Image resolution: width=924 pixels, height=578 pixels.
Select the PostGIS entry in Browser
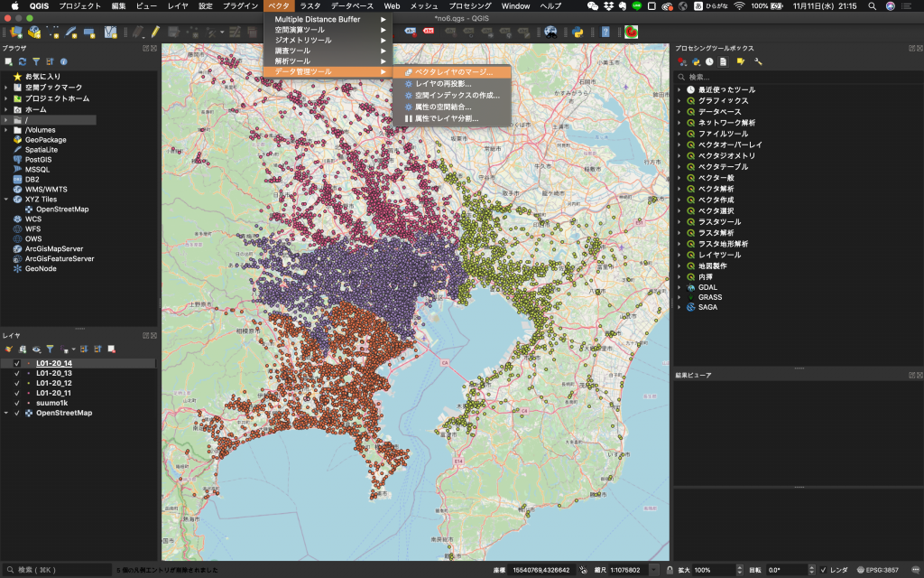point(38,160)
